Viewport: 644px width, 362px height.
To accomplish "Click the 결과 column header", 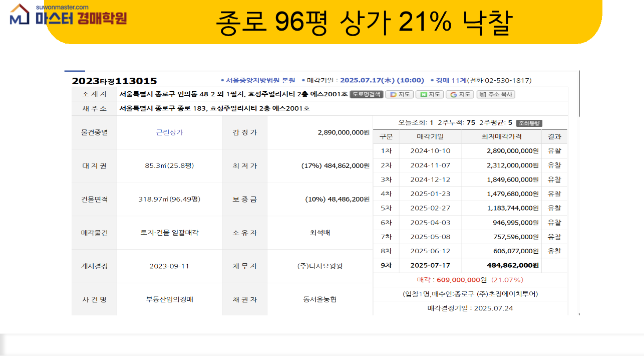I will click(554, 136).
